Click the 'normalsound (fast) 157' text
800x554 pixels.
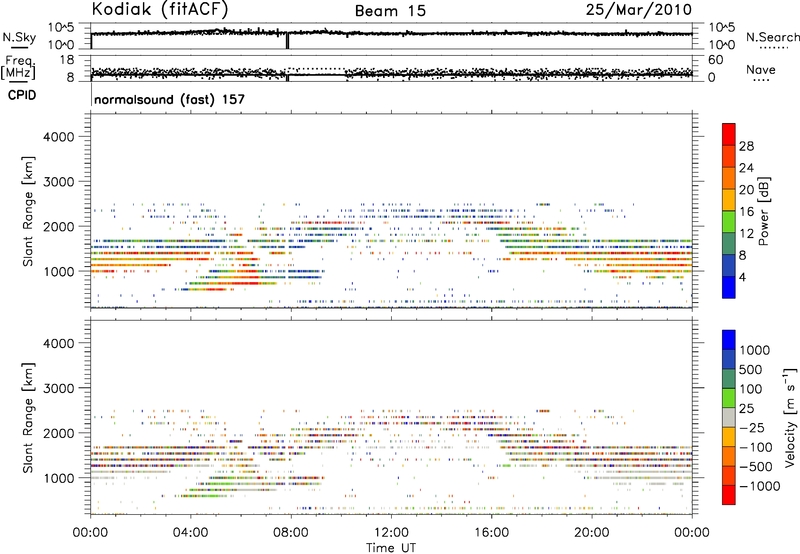[169, 99]
